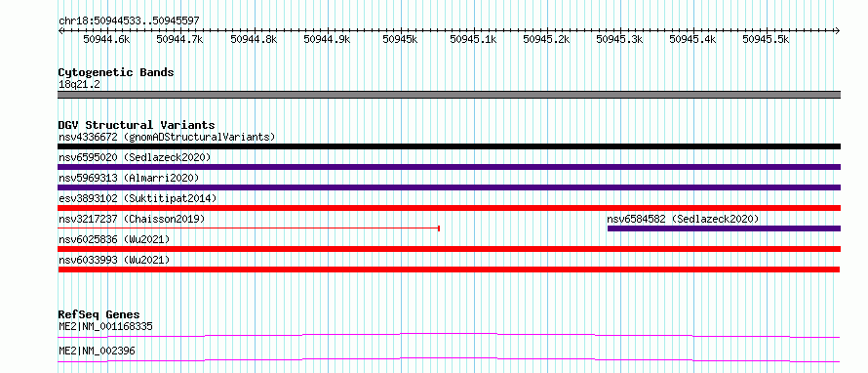Select the red esv3893102 variant bar
This screenshot has width=868, height=373.
tap(449, 208)
